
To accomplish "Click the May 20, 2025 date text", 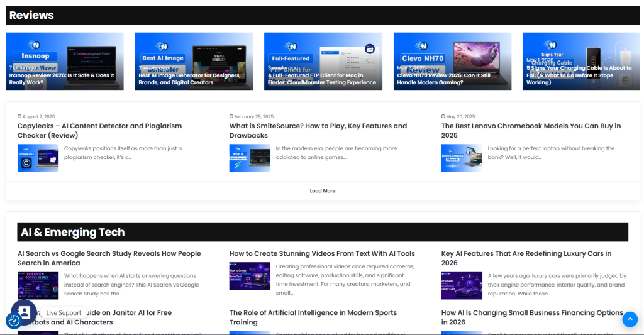I will click(x=460, y=117).
